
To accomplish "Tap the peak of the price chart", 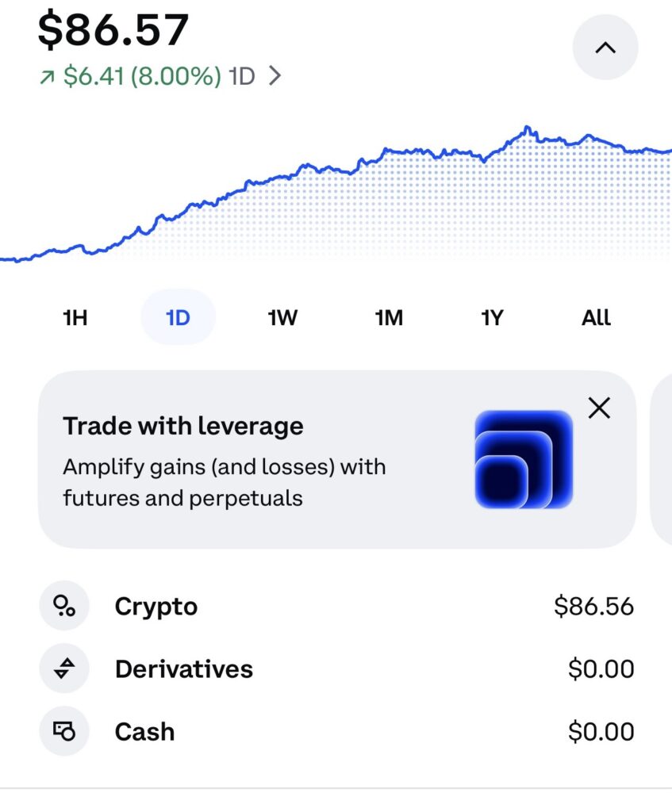I will 526,128.
